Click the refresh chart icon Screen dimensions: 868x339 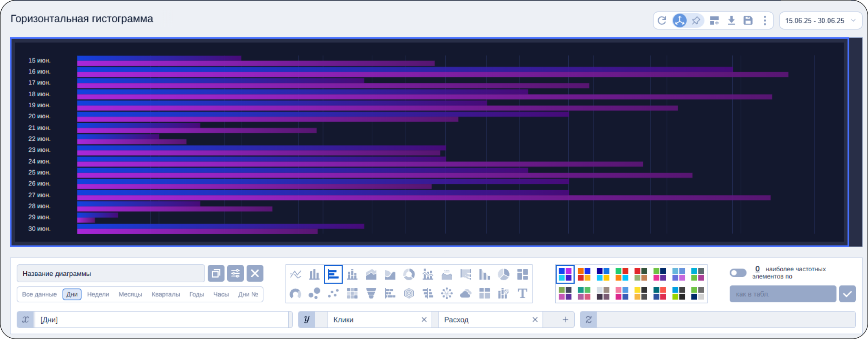tap(662, 20)
